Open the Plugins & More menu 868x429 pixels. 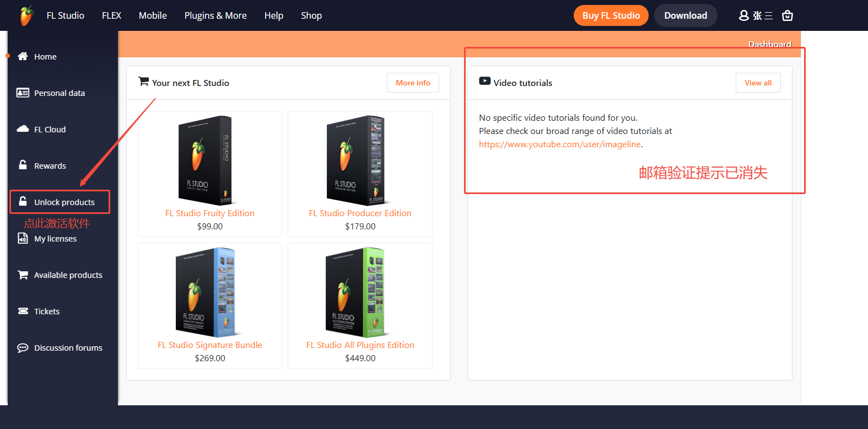(215, 15)
